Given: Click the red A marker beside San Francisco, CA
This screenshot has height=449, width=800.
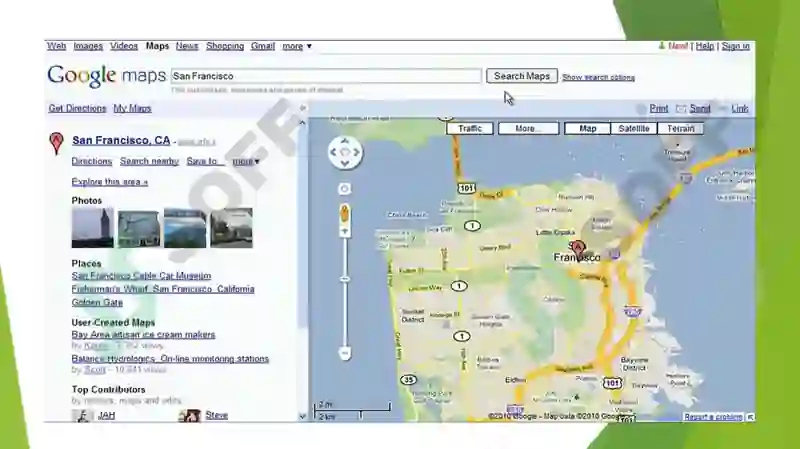Looking at the screenshot, I should click(57, 143).
